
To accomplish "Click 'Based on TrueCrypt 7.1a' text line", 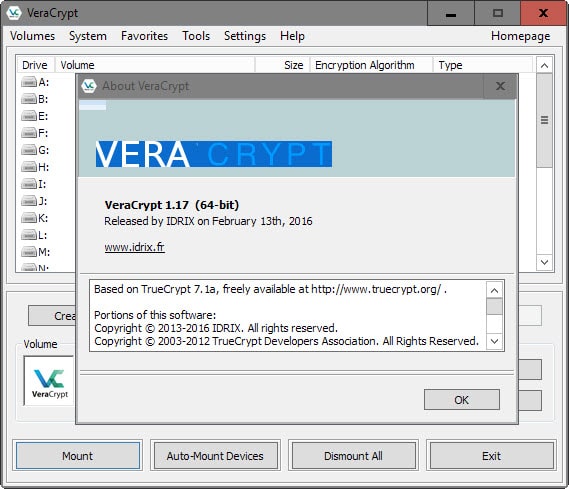I will point(270,289).
